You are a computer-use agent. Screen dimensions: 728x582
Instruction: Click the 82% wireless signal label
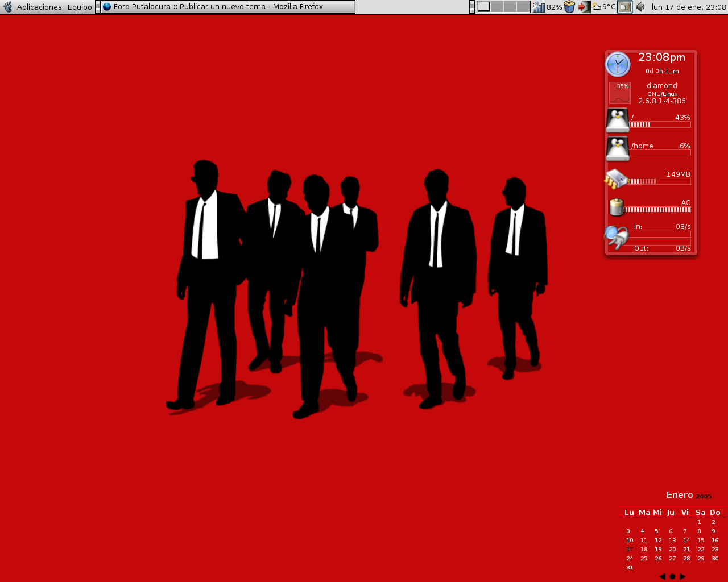click(555, 7)
